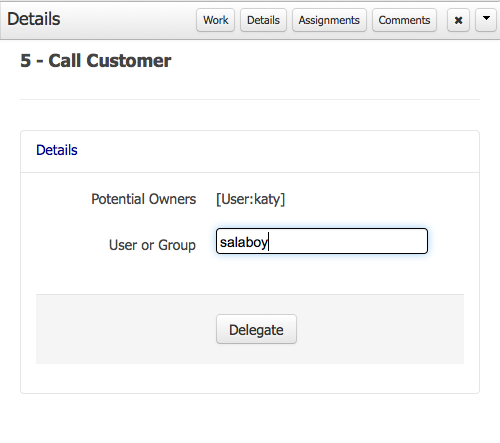The width and height of the screenshot is (500, 443).
Task: Select the task title '5 - Call Customer'
Action: pyautogui.click(x=96, y=61)
